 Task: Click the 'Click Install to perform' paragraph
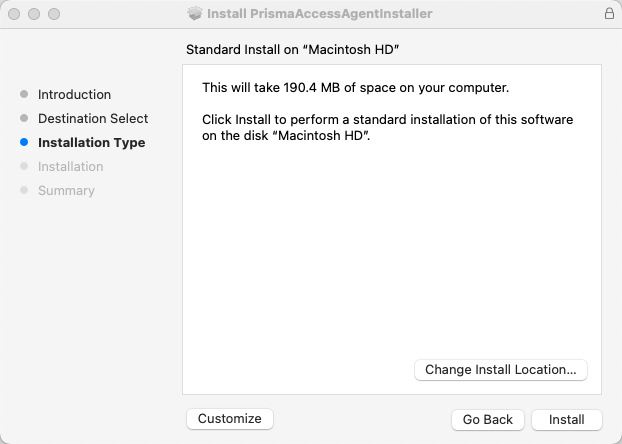coord(388,127)
